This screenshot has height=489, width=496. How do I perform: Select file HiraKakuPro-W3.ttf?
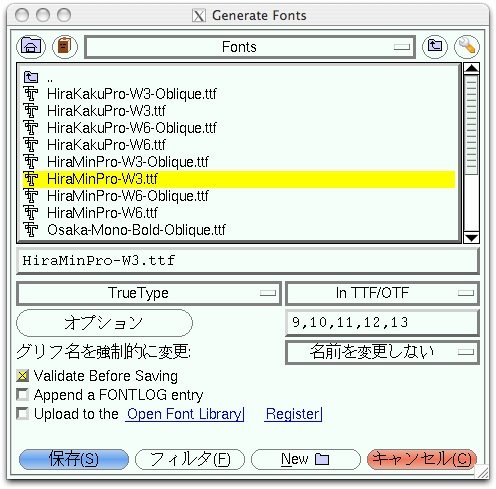(106, 111)
